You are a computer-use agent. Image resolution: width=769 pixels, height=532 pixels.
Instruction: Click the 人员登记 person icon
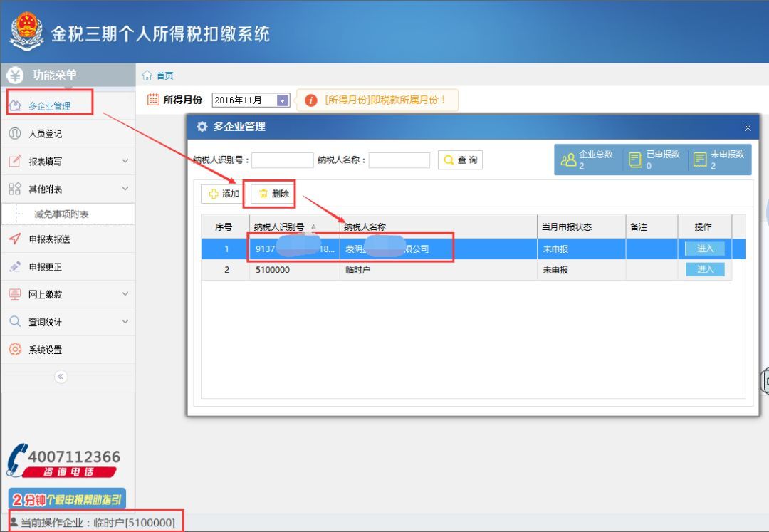click(15, 133)
